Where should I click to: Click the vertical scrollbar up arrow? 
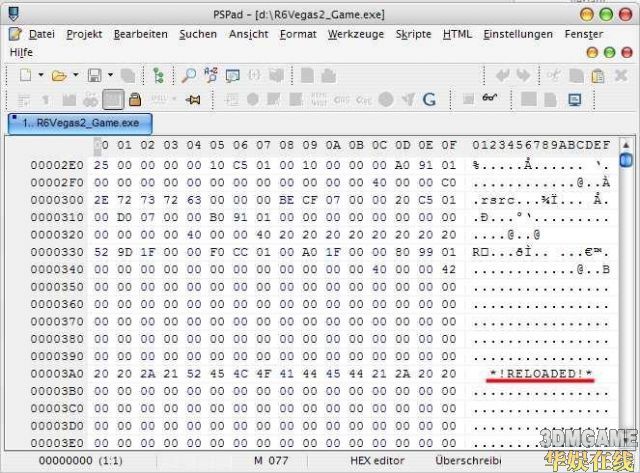626,145
